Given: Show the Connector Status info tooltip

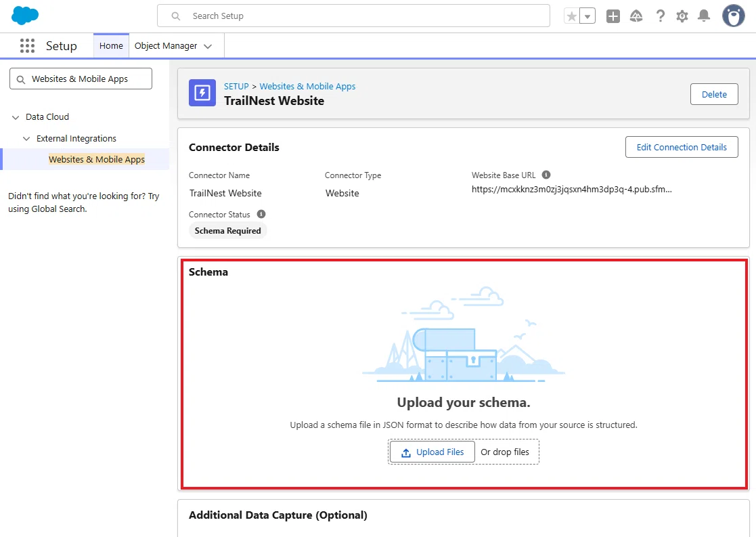Looking at the screenshot, I should 261,214.
